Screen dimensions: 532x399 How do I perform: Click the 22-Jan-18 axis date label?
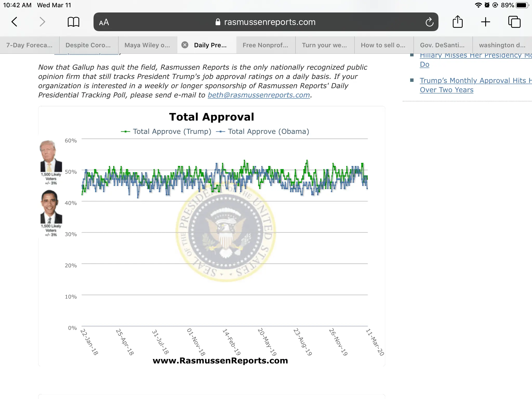point(89,342)
